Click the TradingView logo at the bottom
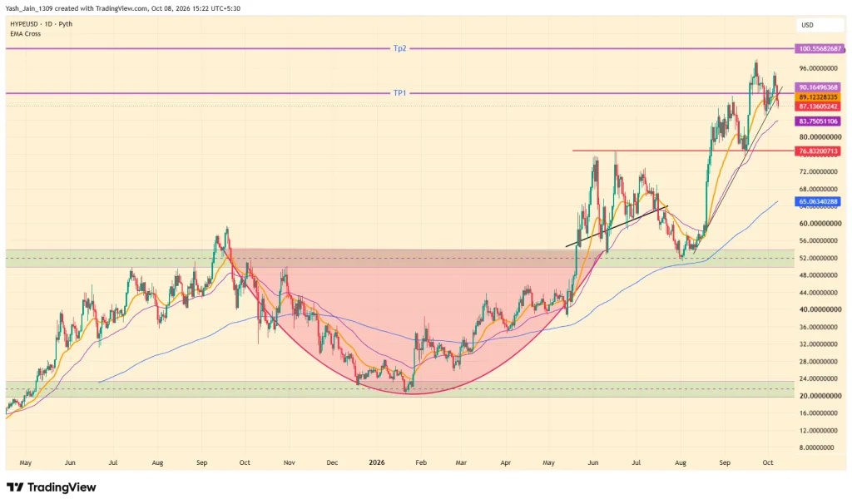This screenshot has height=504, width=852. pyautogui.click(x=51, y=487)
